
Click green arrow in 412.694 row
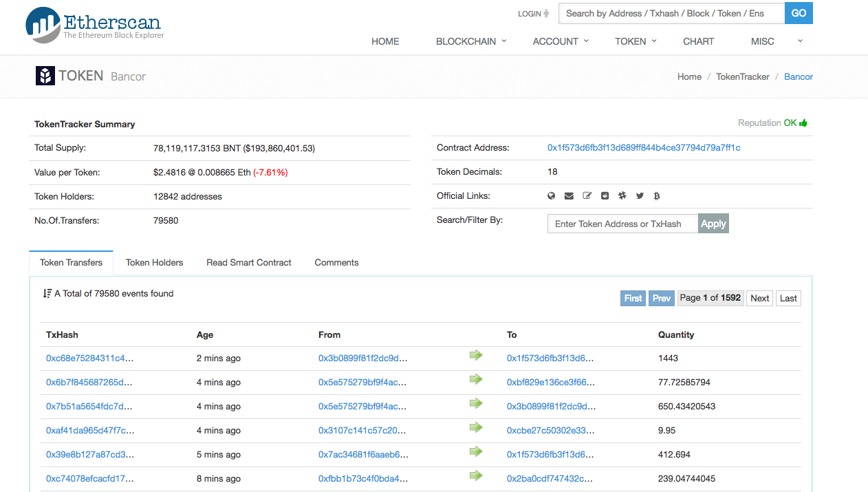pyautogui.click(x=475, y=451)
